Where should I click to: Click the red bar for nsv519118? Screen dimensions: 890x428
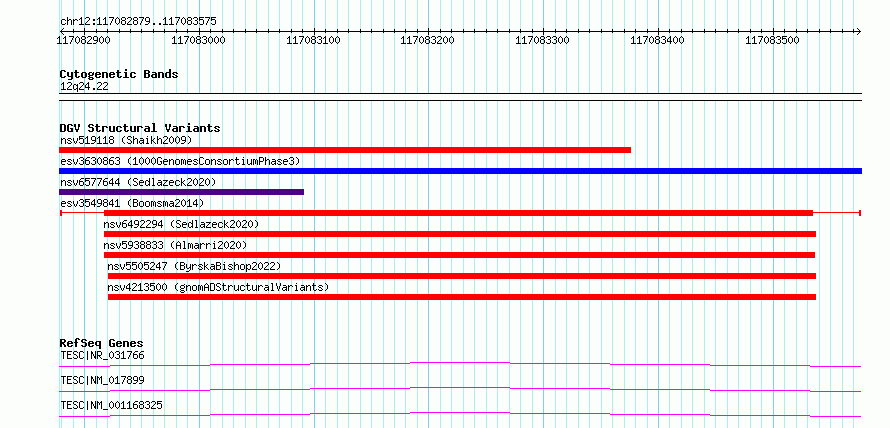click(345, 150)
